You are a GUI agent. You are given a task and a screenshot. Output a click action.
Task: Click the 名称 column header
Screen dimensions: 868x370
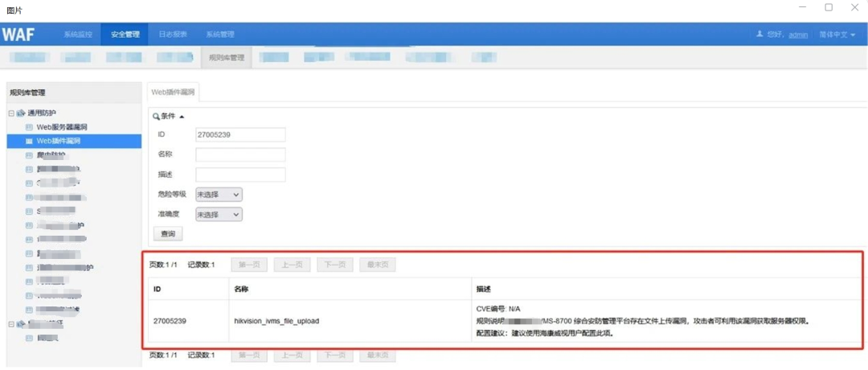coord(241,289)
